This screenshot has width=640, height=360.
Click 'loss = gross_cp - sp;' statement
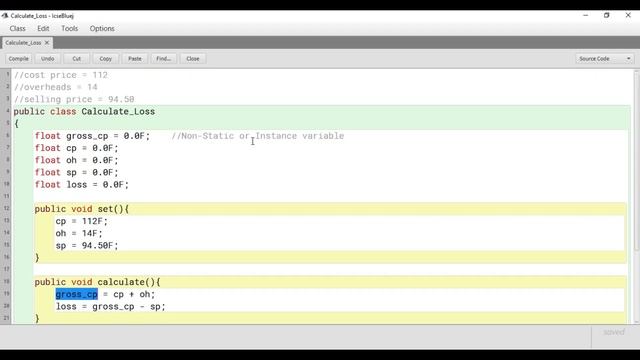tap(111, 307)
